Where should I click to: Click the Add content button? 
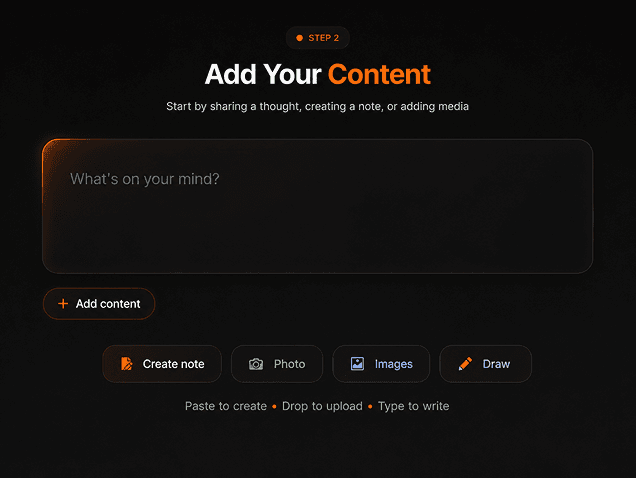click(99, 304)
